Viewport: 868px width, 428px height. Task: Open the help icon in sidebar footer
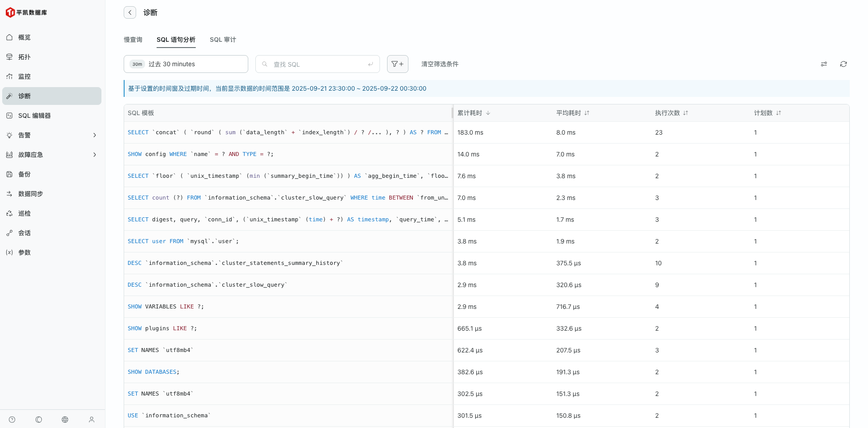(x=12, y=420)
